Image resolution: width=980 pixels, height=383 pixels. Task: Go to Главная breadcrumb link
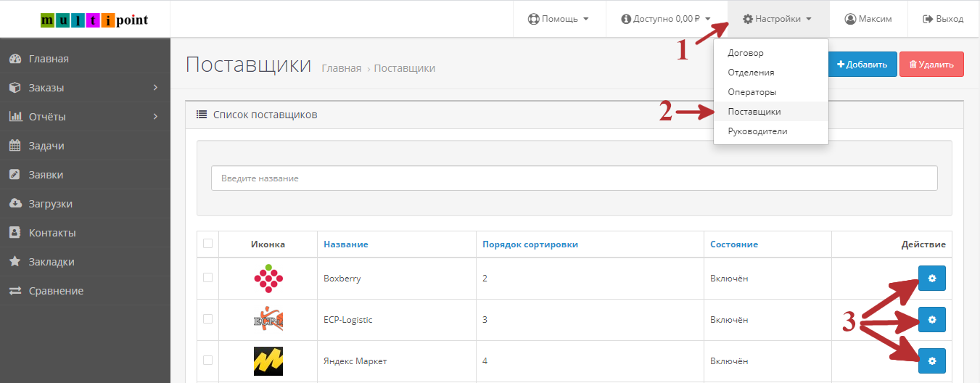[341, 68]
